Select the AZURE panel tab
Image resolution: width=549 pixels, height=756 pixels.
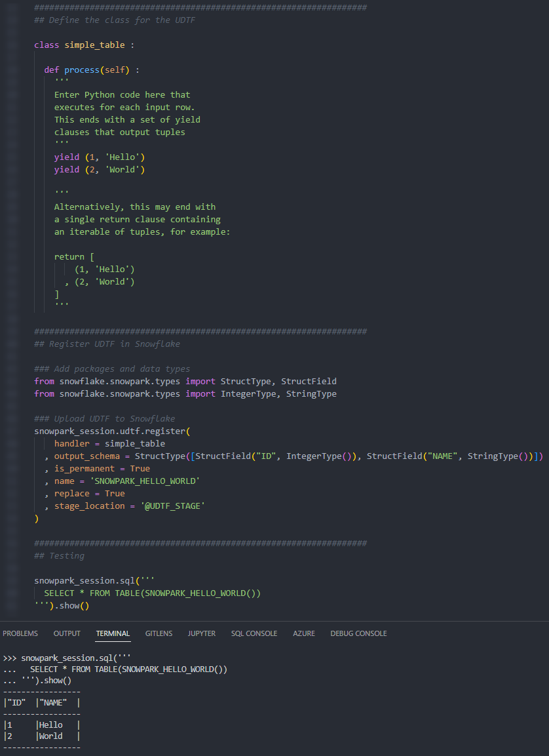304,633
